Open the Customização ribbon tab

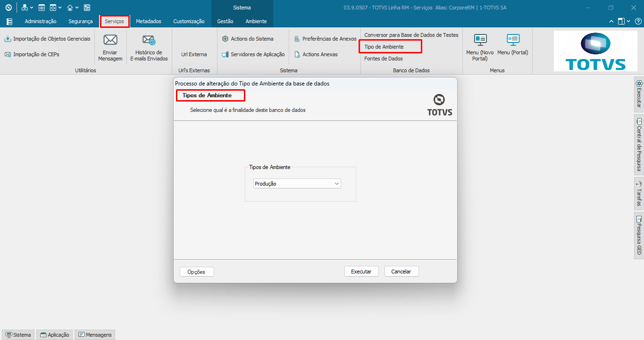(x=189, y=21)
